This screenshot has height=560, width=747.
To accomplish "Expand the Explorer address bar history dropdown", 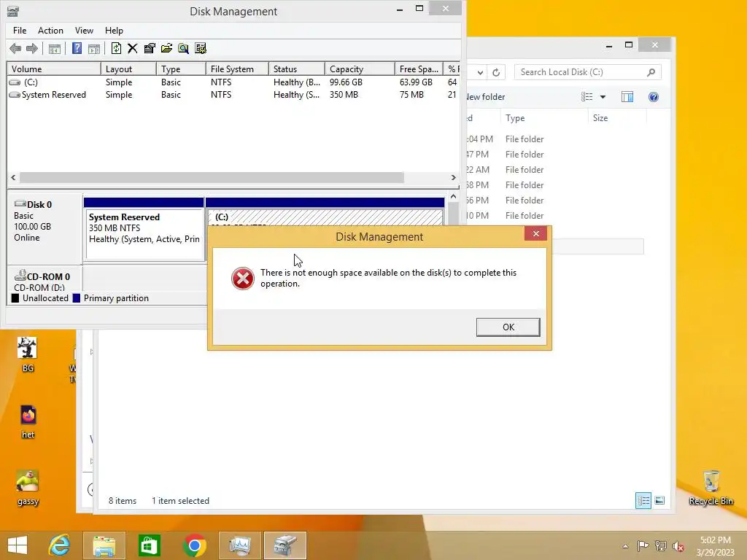I will (480, 72).
